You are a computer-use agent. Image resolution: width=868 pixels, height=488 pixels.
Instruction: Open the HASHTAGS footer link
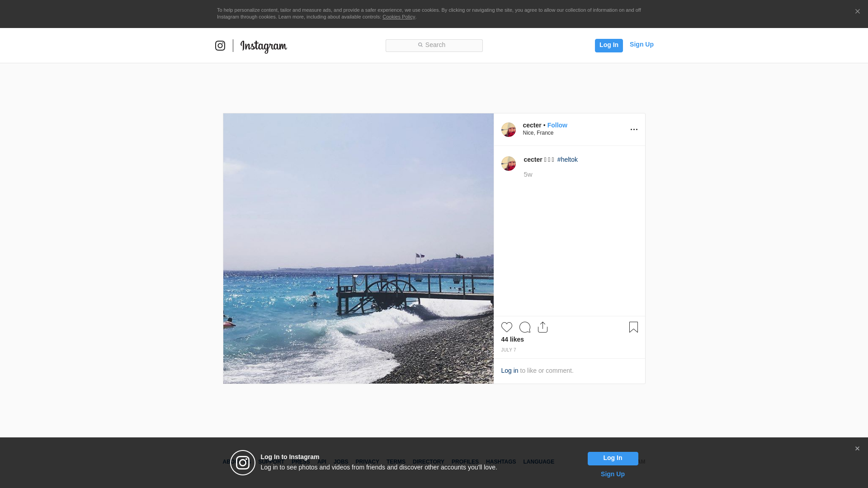501,462
